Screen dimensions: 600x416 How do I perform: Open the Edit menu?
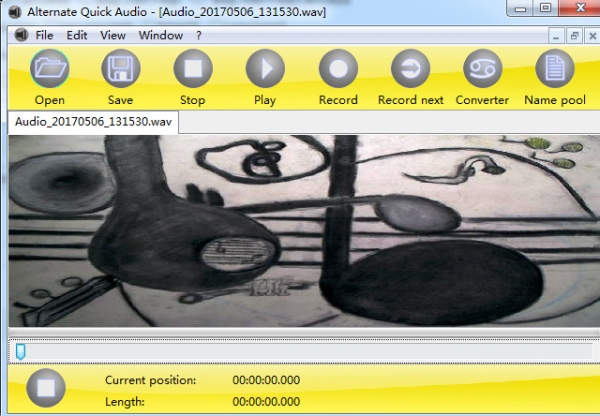point(77,35)
